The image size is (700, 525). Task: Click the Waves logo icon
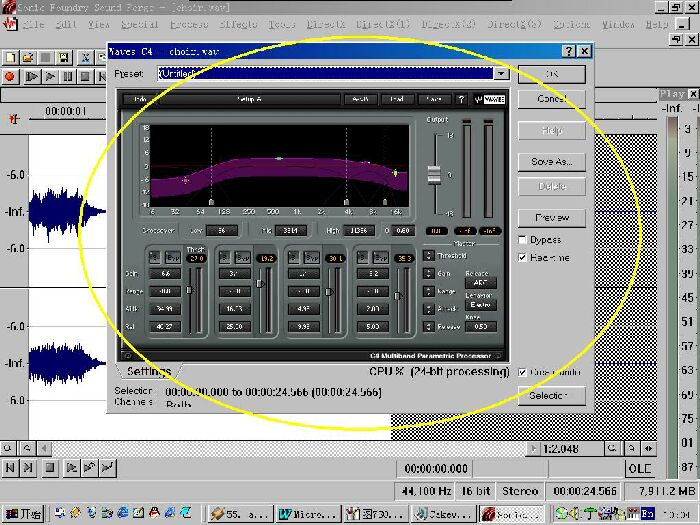pos(490,99)
